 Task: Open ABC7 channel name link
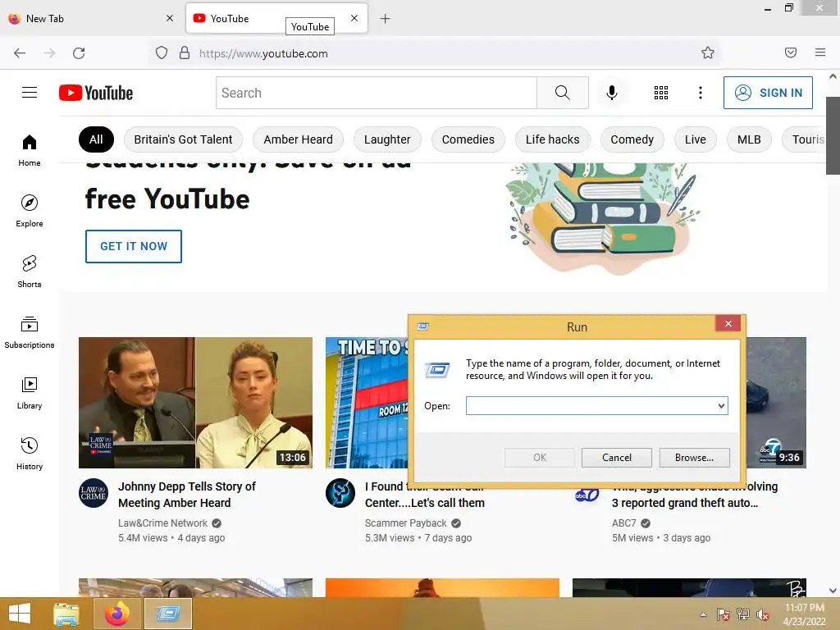[x=624, y=523]
